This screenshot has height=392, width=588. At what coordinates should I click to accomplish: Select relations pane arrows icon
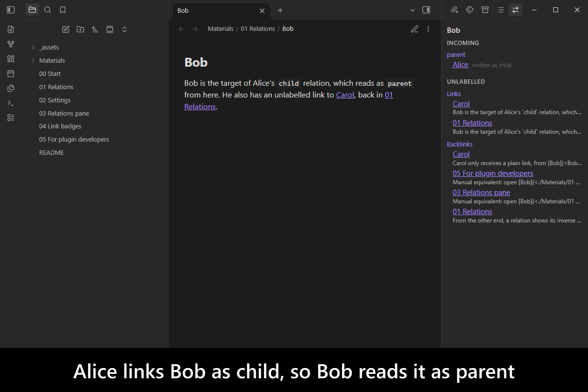pyautogui.click(x=515, y=10)
